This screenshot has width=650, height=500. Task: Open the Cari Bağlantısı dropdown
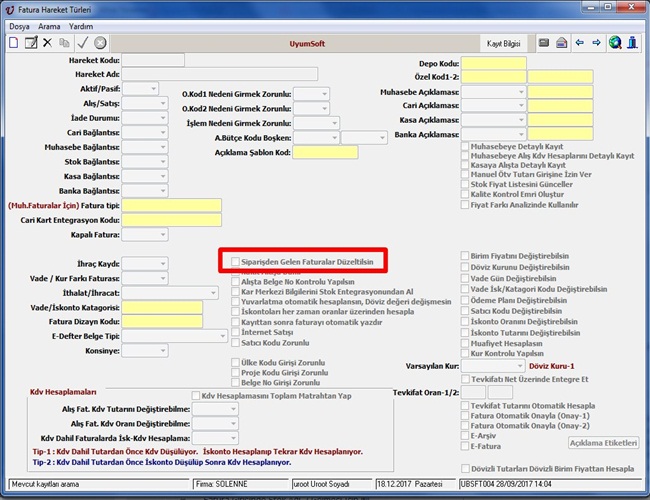pyautogui.click(x=163, y=132)
